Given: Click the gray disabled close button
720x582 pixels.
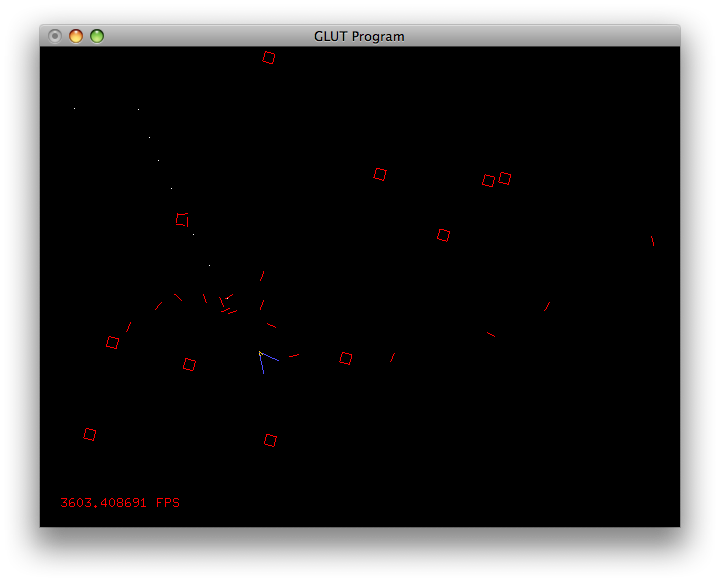Looking at the screenshot, I should [55, 36].
